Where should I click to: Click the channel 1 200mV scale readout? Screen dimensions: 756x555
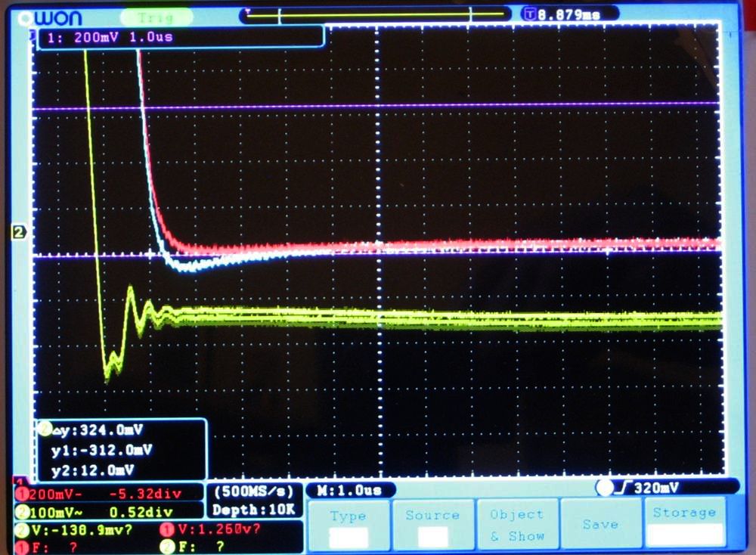[55, 495]
